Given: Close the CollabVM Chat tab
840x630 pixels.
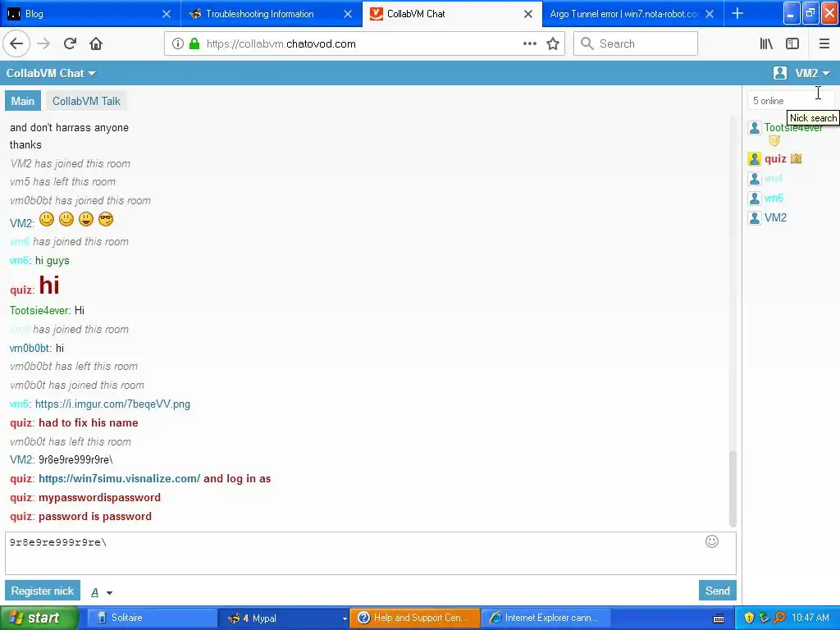Looking at the screenshot, I should pos(528,14).
